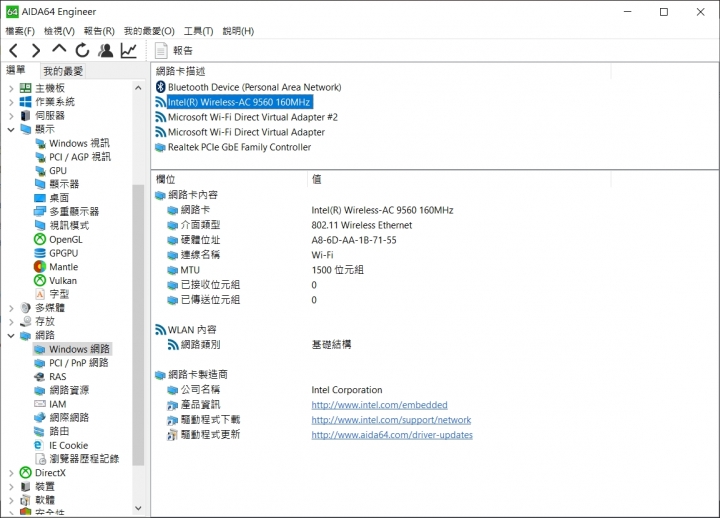Click the 路由 routes icon
Image resolution: width=720 pixels, height=518 pixels.
40,432
